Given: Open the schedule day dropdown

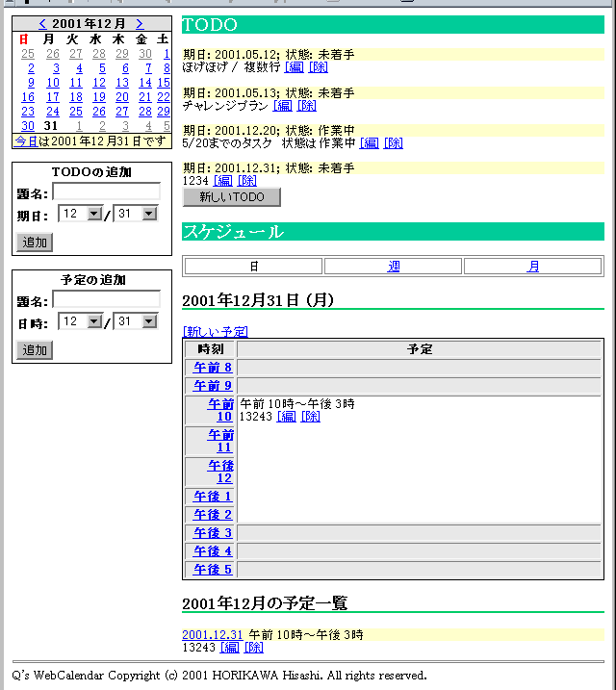Looking at the screenshot, I should (136, 321).
